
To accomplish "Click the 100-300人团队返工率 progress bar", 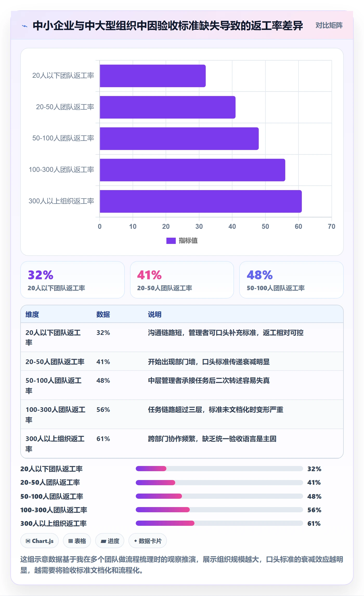I will (x=219, y=510).
